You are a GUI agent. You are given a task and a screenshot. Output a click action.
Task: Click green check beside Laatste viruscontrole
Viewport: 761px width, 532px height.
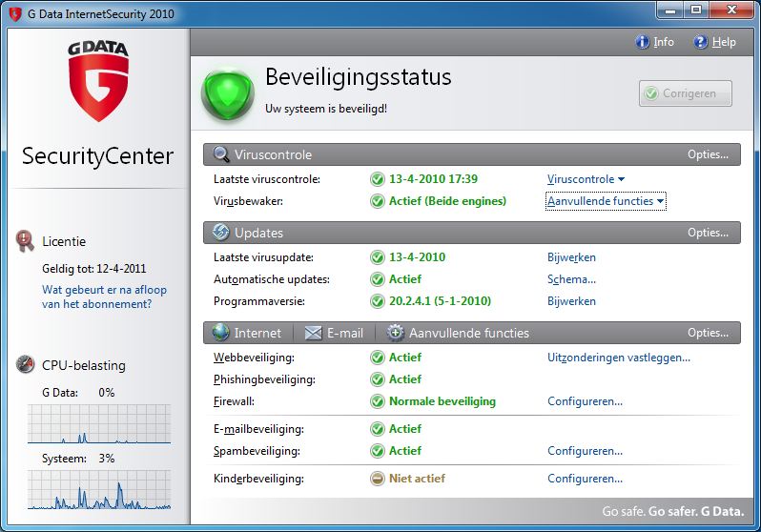coord(377,179)
